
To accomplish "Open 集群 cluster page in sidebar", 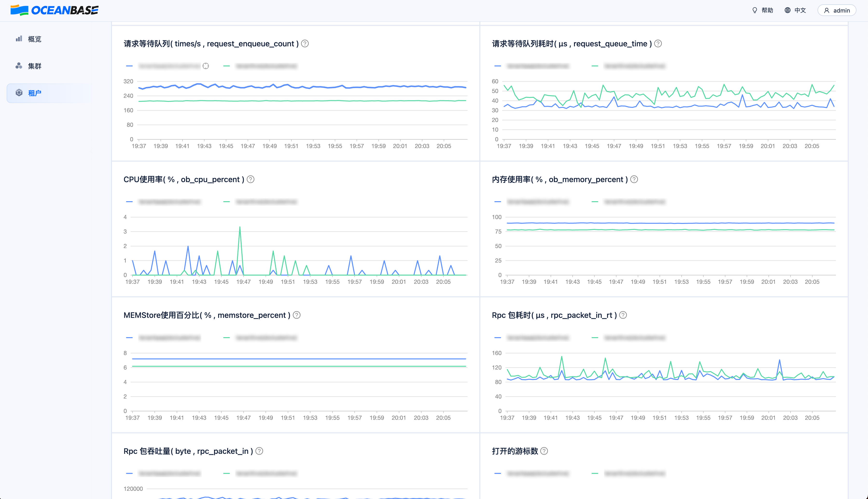I will click(34, 66).
